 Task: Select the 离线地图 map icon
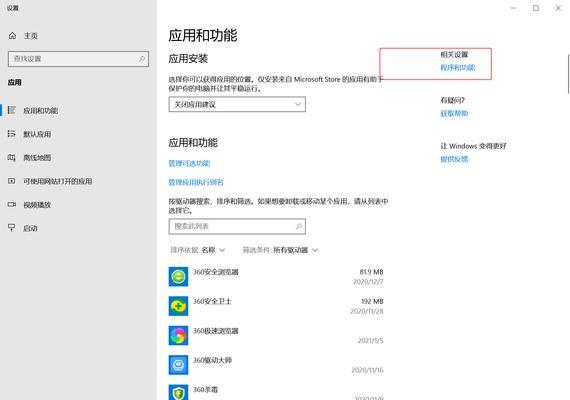(x=12, y=157)
